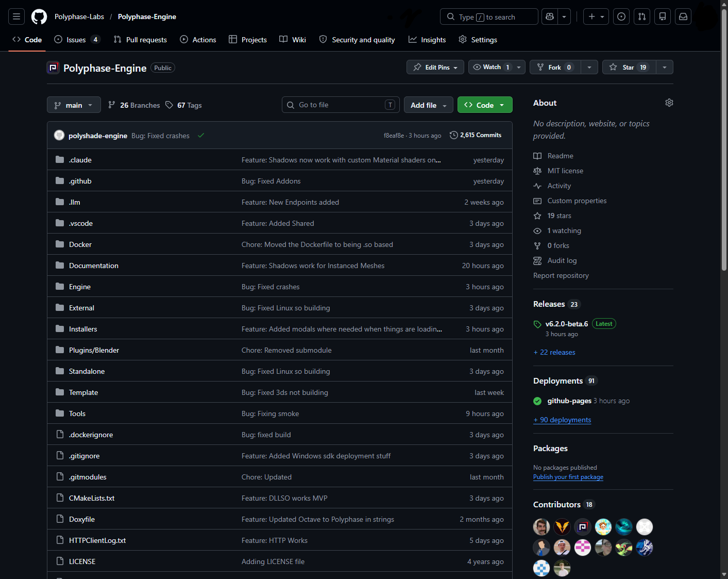The image size is (728, 579).
Task: Open the Copilot chat icon
Action: point(550,16)
